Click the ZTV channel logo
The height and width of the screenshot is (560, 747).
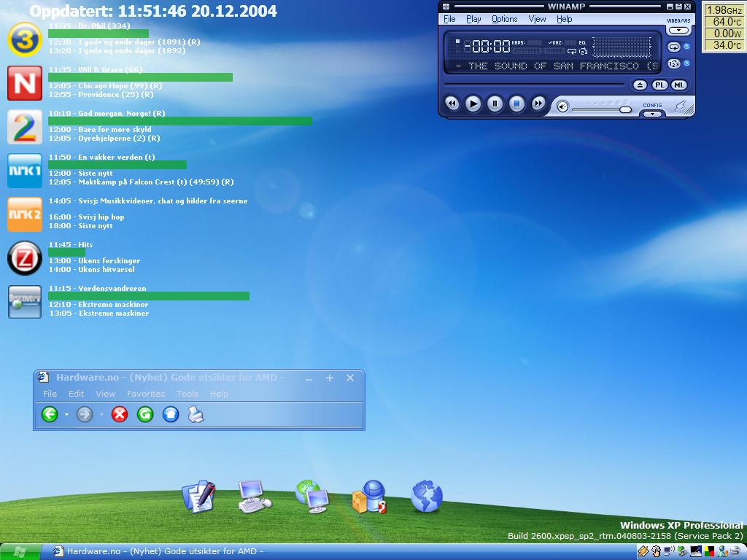25,258
